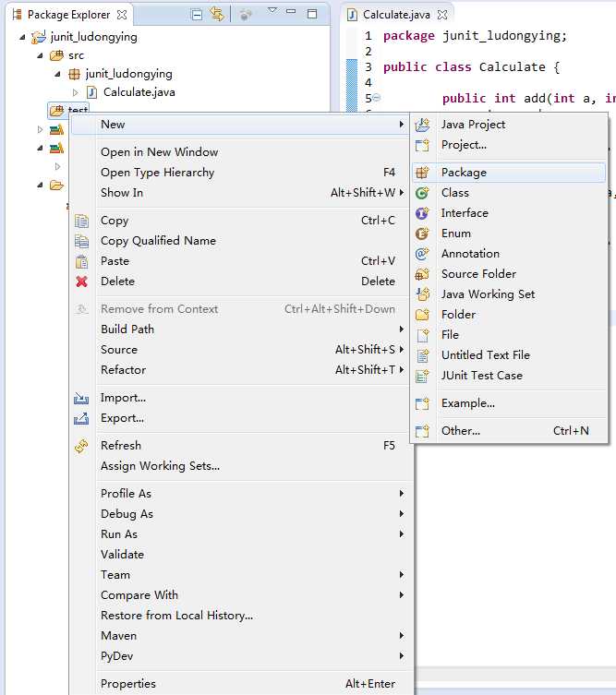
Task: Click the green Class icon
Action: tap(422, 193)
